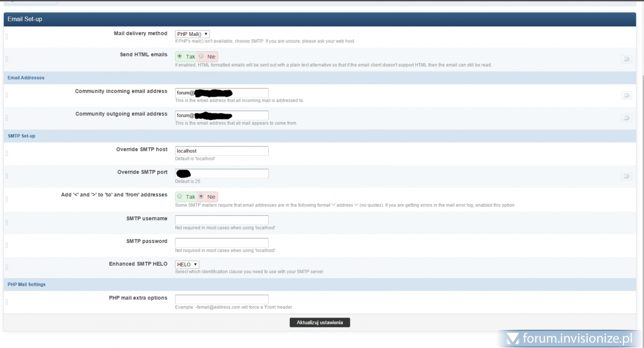Click the PHP mail extra options label
The image size is (644, 348).
pos(138,298)
